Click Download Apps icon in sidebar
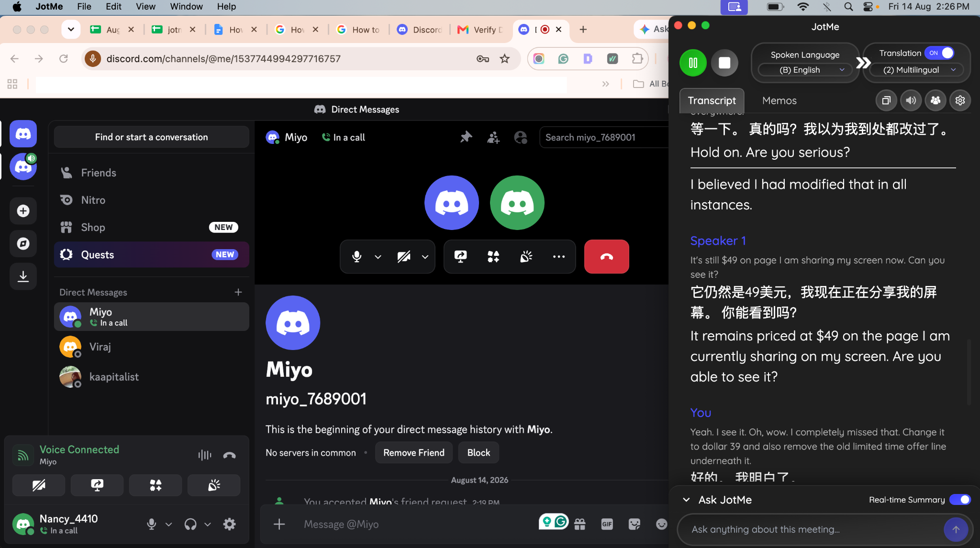Viewport: 980px width, 548px height. (x=23, y=276)
